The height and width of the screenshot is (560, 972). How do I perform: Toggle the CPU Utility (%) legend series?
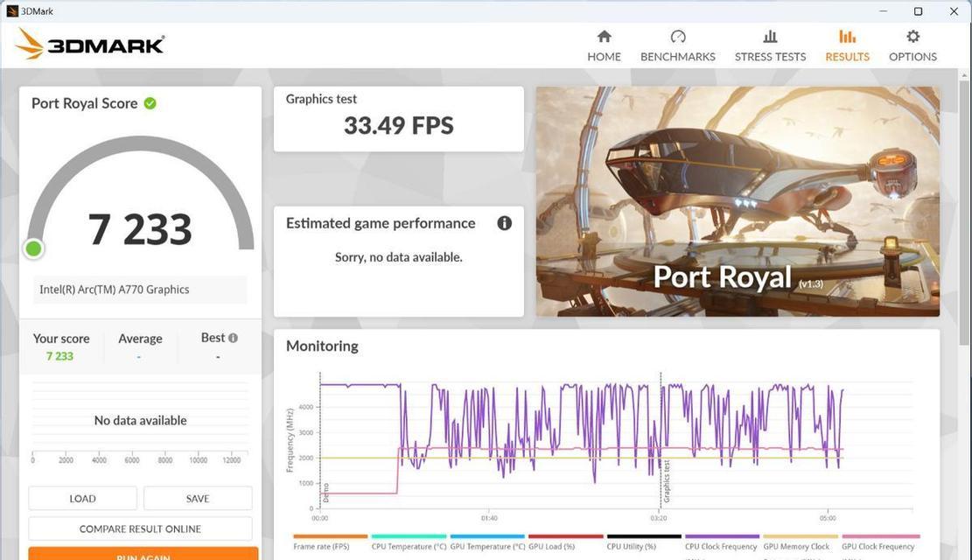point(643,542)
